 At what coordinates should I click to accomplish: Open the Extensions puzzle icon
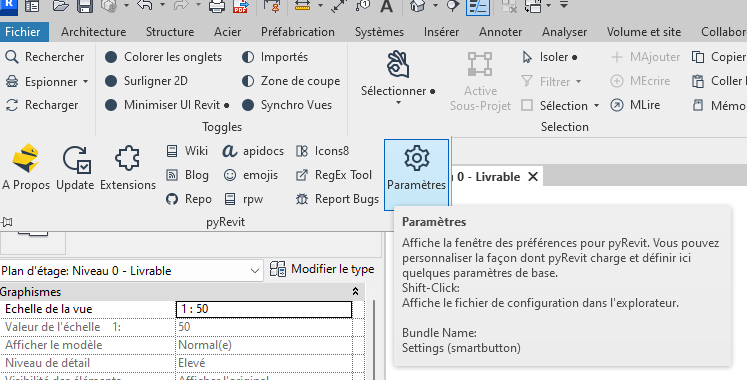pyautogui.click(x=128, y=167)
